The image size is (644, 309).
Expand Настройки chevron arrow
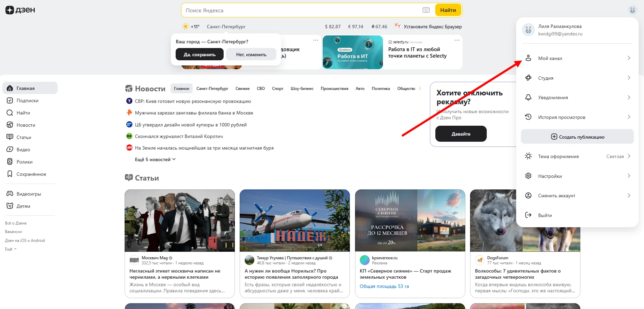point(629,176)
